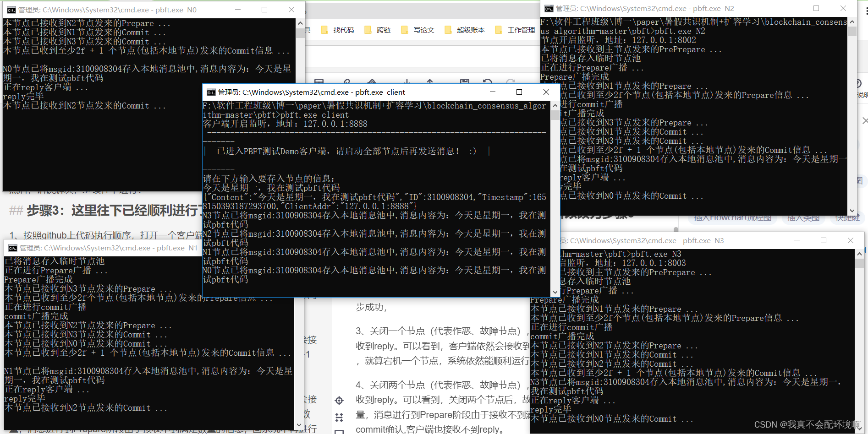Click N0 window scrollbar up arrow
The height and width of the screenshot is (434, 868).
coord(300,23)
